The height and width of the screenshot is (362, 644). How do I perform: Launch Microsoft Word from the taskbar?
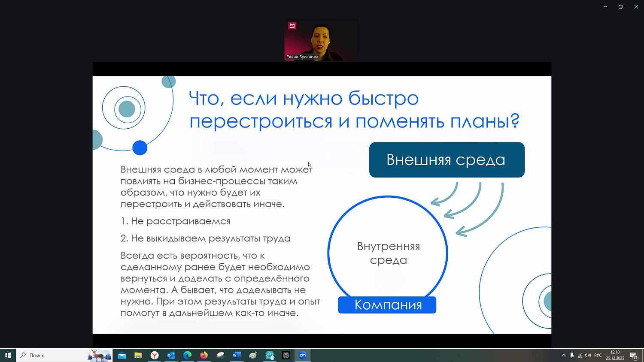tap(237, 355)
